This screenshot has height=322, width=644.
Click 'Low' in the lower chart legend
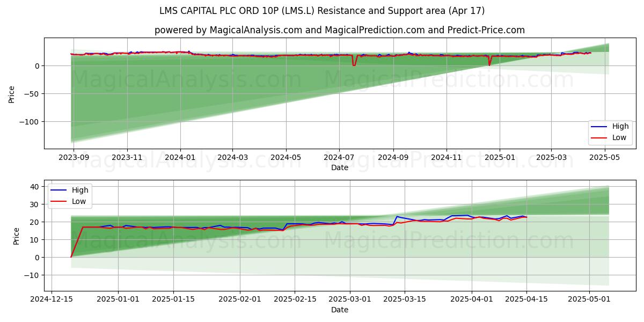point(79,201)
